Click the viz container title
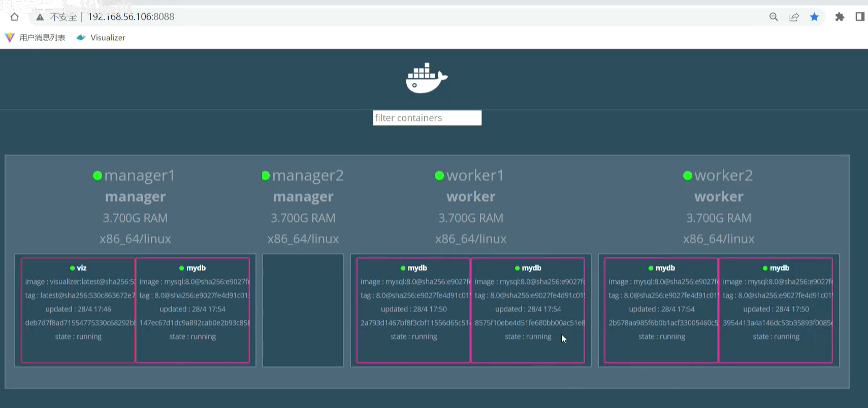Image resolution: width=868 pixels, height=408 pixels. point(82,268)
